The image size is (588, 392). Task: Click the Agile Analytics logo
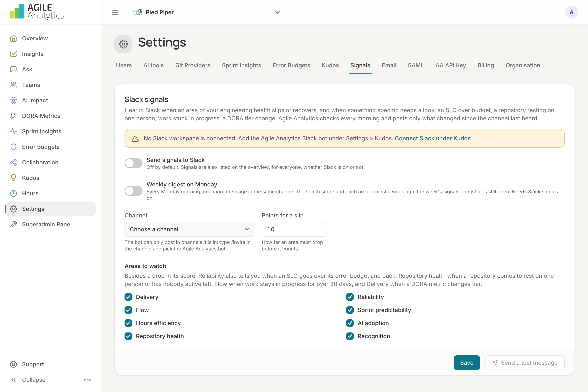[37, 12]
